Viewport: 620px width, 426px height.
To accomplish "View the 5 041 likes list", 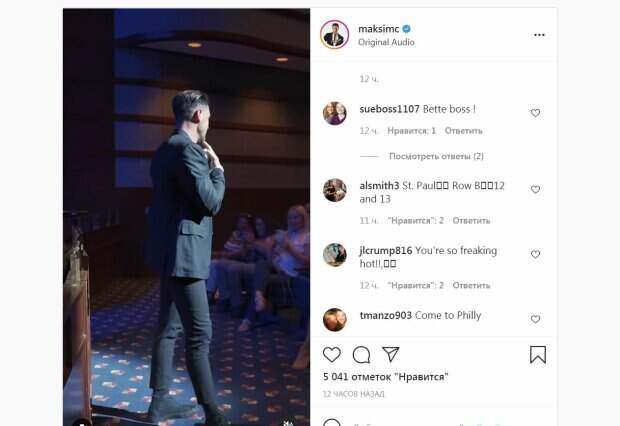I will coord(386,377).
